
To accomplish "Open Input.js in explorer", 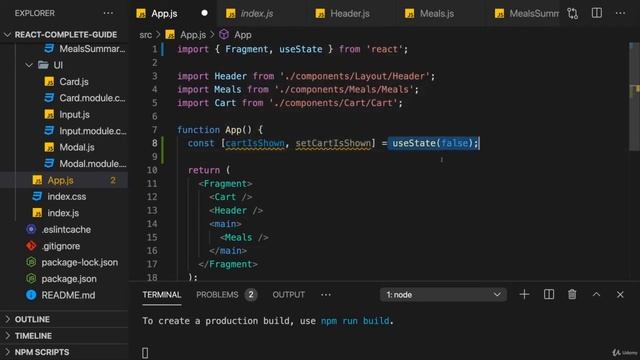I will [74, 115].
